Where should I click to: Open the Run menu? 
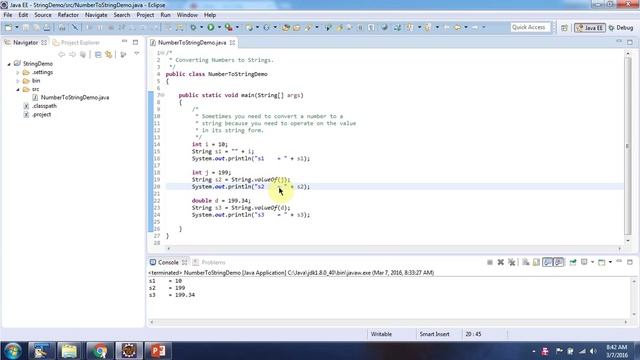(165, 15)
